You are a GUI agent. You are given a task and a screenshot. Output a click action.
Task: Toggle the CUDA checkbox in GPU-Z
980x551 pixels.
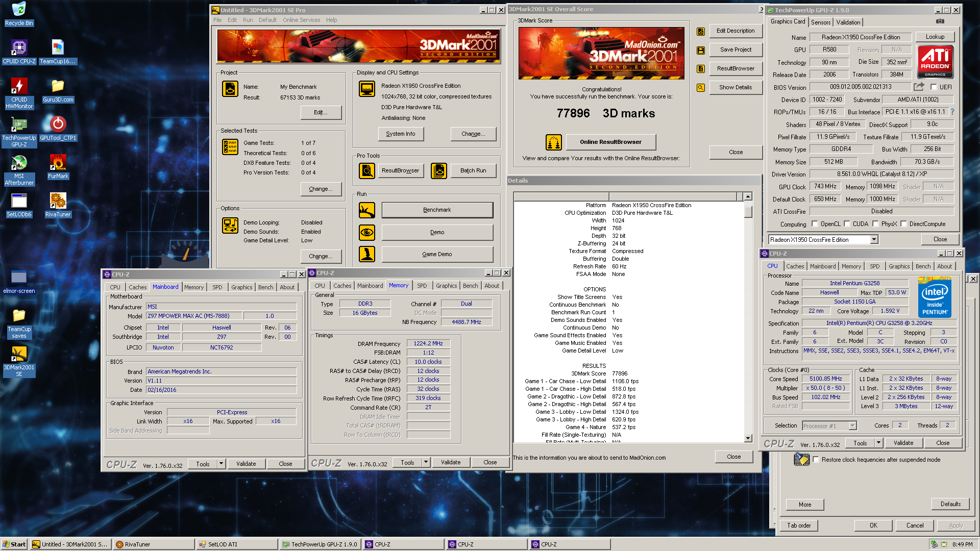click(847, 224)
